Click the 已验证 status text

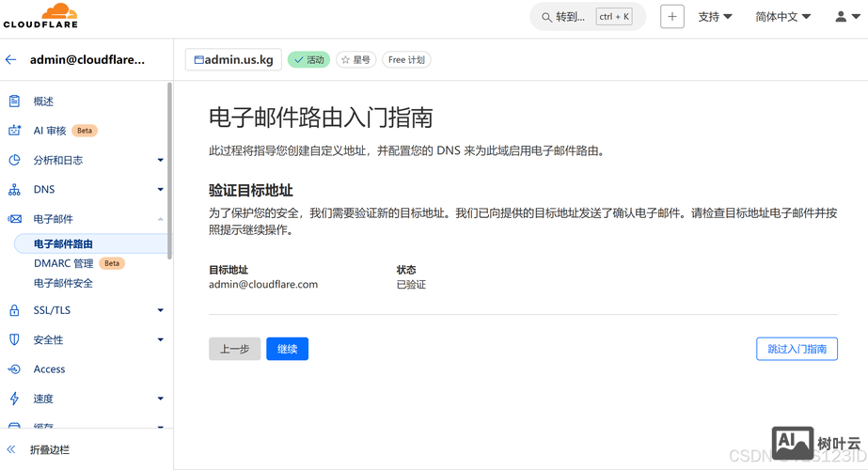(411, 285)
